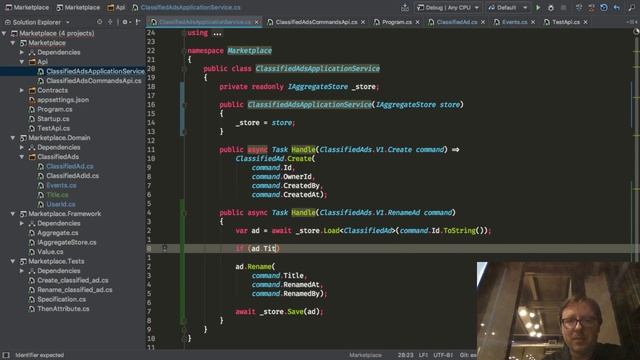Switch to ClassifiedAdsCommandsApi.cs tab
Screen dimensions: 640x360
(x=316, y=22)
